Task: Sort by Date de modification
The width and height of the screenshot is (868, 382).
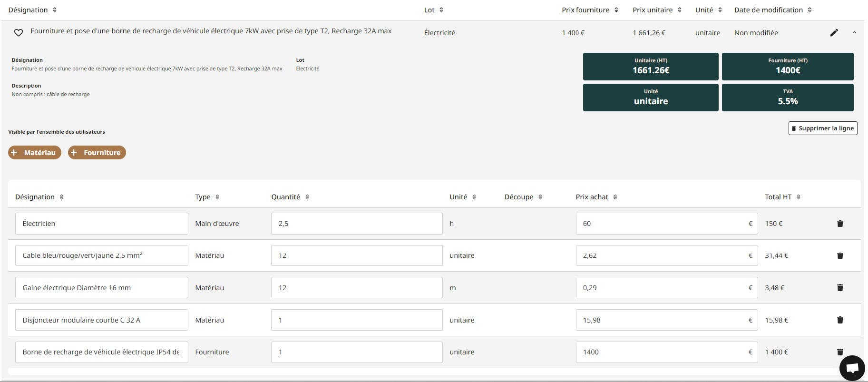Action: [772, 10]
